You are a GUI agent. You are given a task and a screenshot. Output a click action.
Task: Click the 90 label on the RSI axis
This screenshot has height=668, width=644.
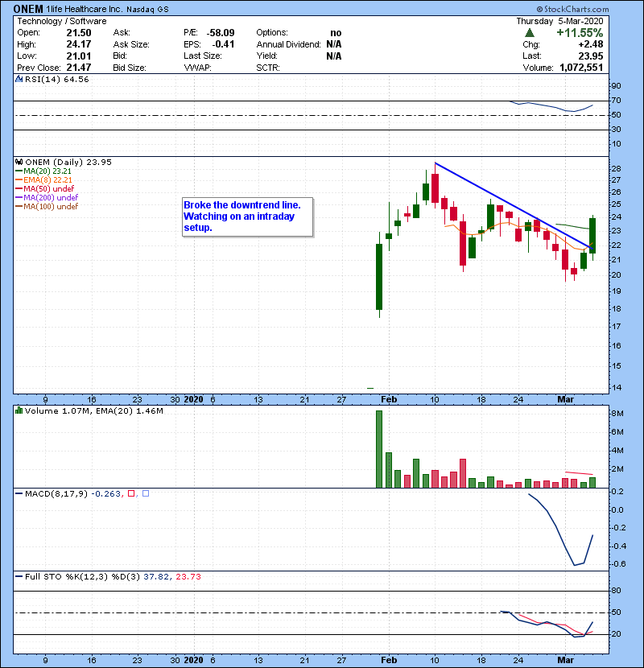[617, 85]
